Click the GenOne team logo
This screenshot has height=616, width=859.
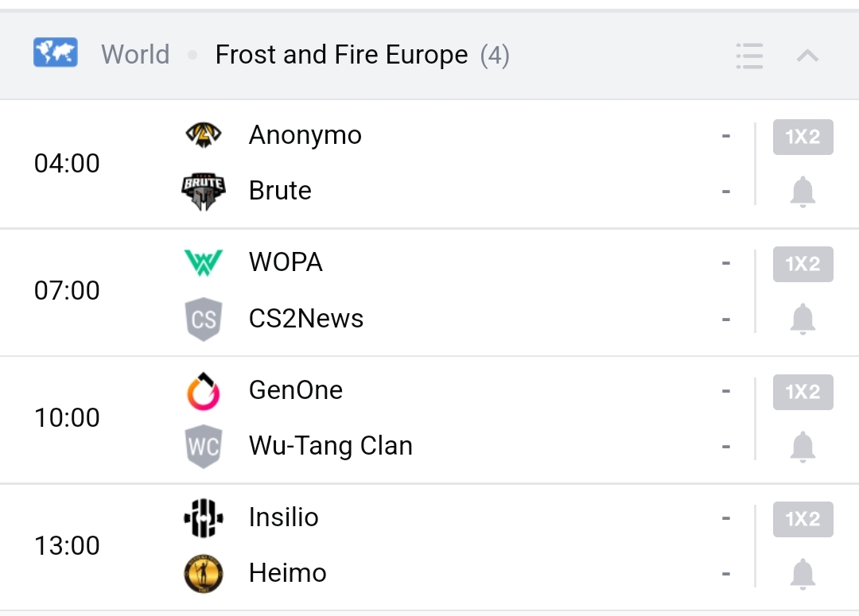pos(204,391)
